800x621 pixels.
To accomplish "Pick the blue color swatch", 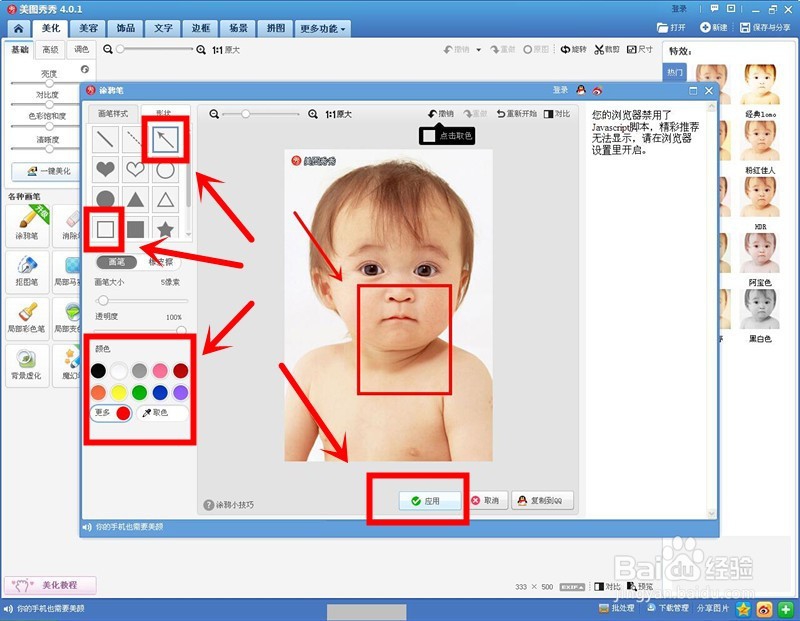I will pyautogui.click(x=160, y=392).
